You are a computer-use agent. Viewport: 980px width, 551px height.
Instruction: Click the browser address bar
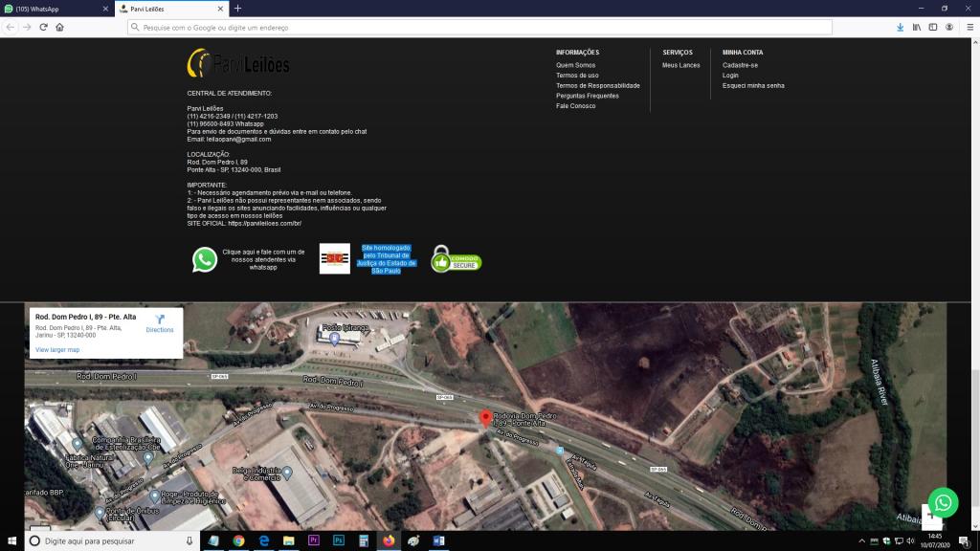tap(507, 28)
